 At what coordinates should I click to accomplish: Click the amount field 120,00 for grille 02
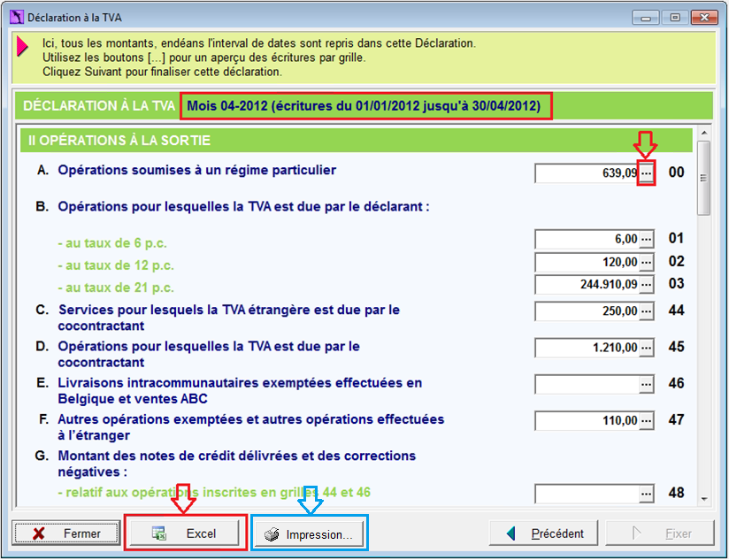tap(587, 262)
